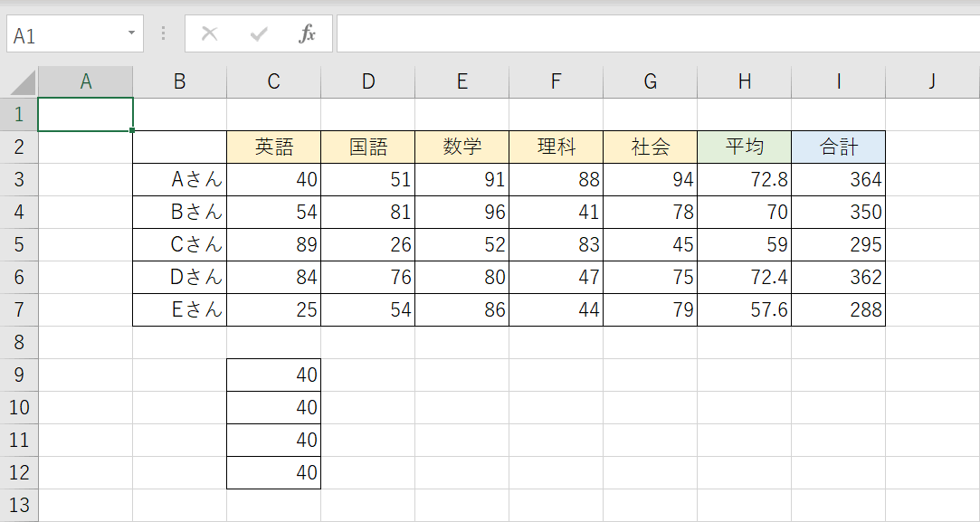980x522 pixels.
Task: Select the cell with total 364
Action: (x=839, y=180)
